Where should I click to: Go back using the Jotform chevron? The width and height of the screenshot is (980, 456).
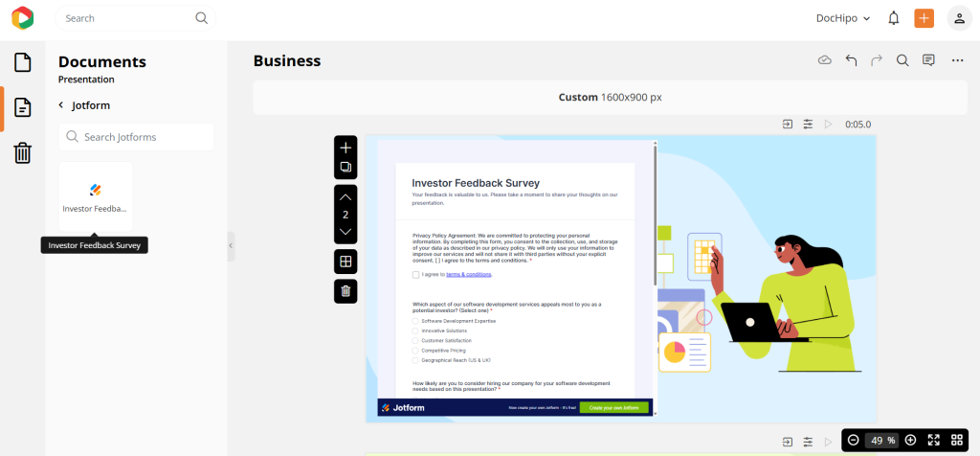[61, 105]
